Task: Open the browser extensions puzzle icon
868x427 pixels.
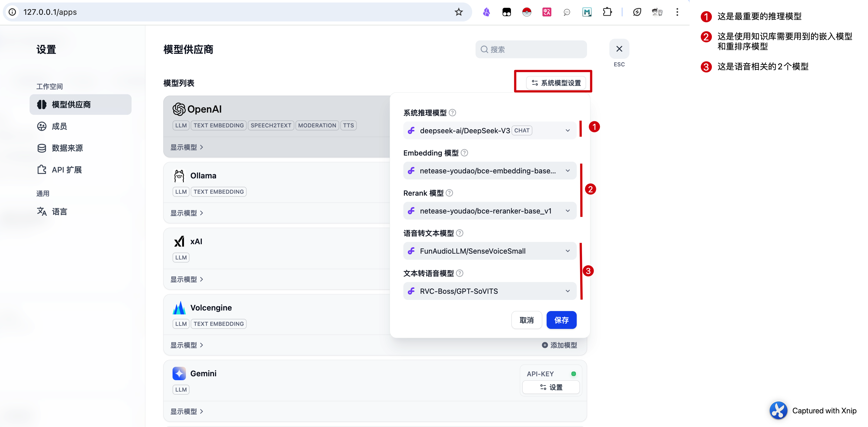Action: pyautogui.click(x=607, y=12)
